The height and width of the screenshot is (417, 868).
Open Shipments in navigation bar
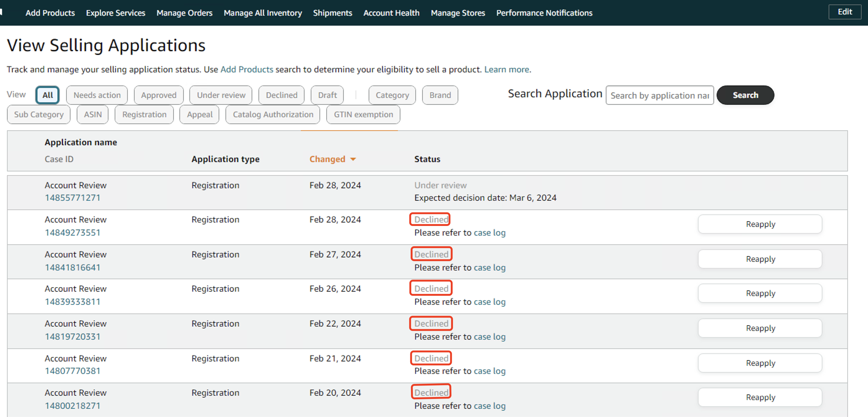coord(333,13)
